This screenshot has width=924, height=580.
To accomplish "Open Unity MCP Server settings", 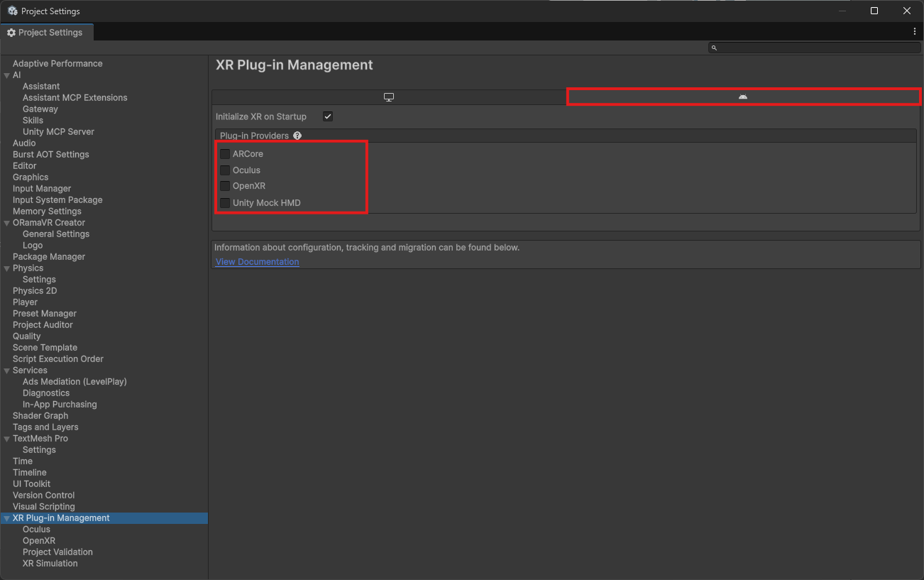I will (58, 132).
